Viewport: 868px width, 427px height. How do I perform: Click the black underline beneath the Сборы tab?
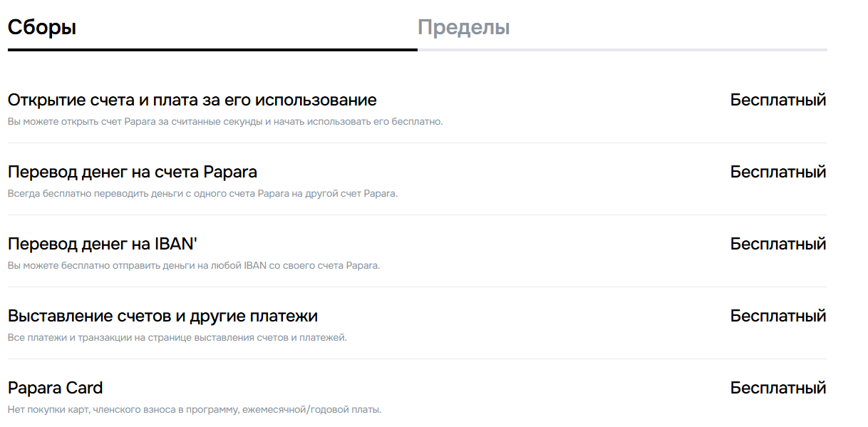tap(212, 50)
